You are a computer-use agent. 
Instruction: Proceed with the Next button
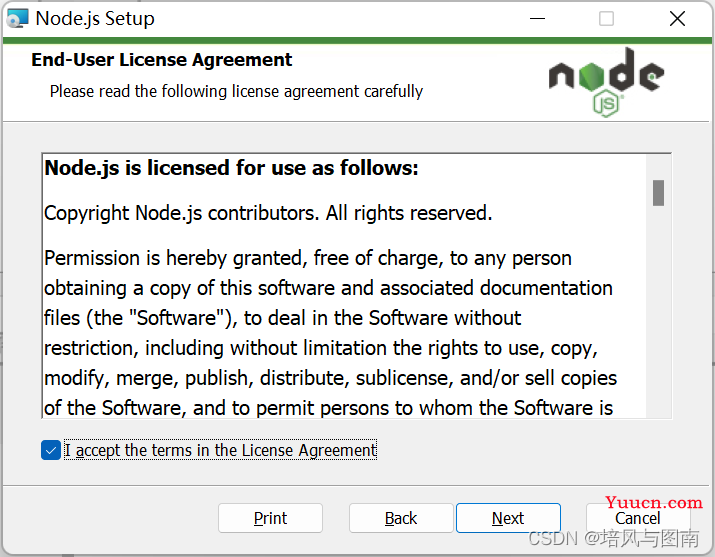pos(508,518)
